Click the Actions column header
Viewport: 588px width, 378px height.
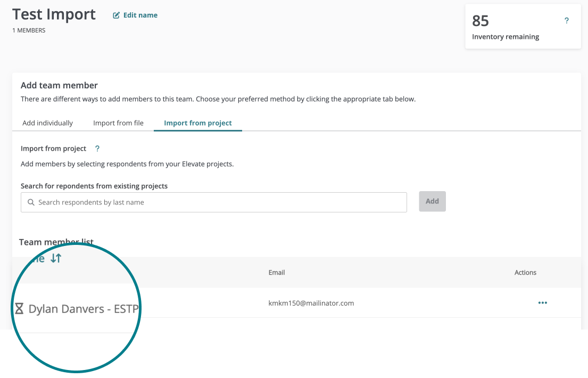pyautogui.click(x=525, y=273)
